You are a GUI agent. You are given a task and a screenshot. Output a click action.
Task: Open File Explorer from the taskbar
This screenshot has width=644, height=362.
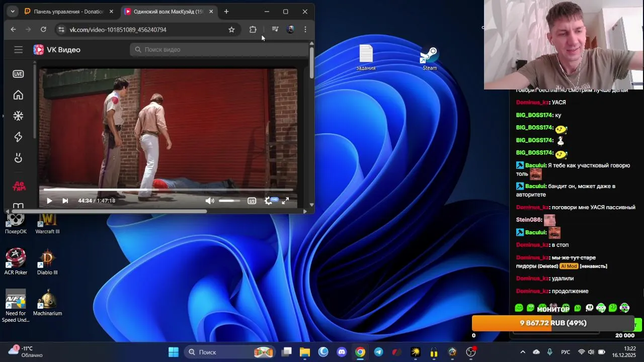point(305,352)
